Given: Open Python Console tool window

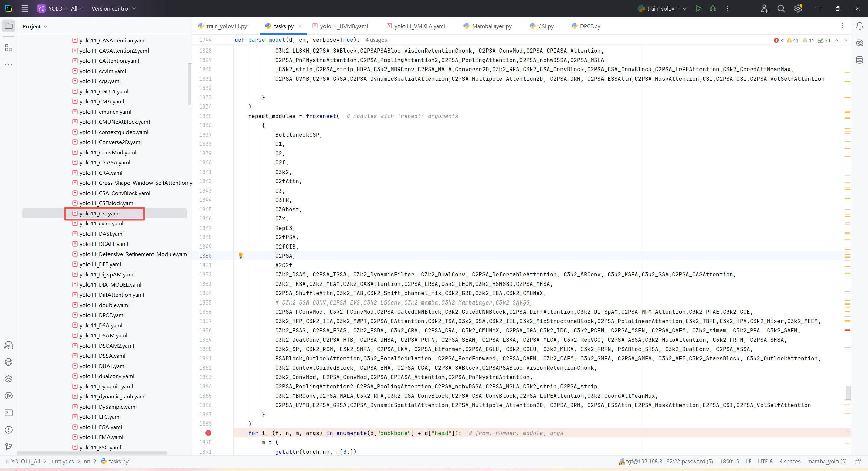Looking at the screenshot, I should 8,362.
